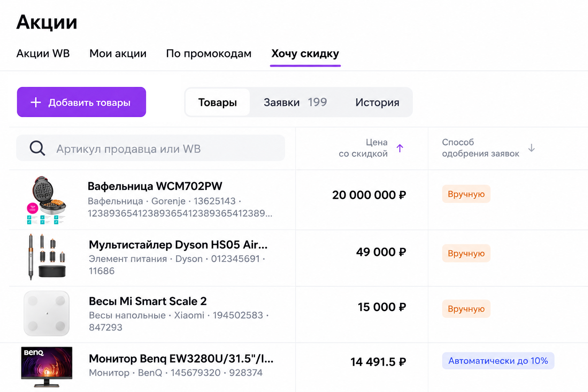Click the 'Вручную' badge in the Dyson row
The image size is (588, 392).
466,253
